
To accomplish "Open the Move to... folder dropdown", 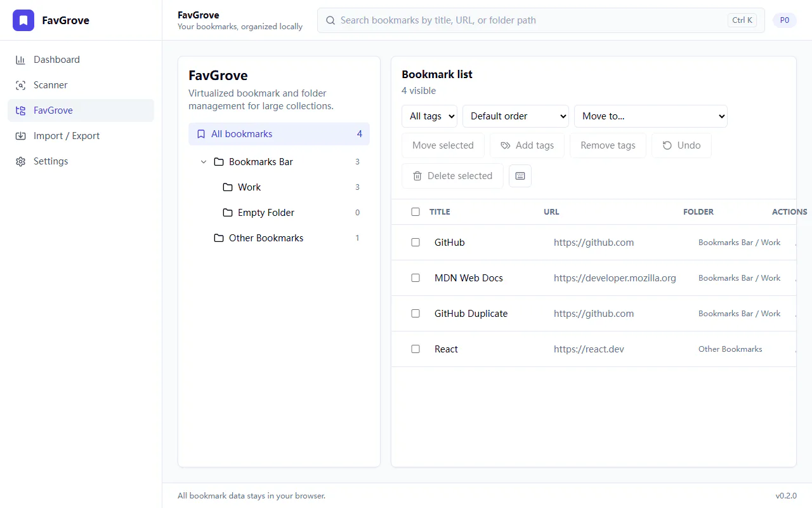I will click(x=651, y=116).
